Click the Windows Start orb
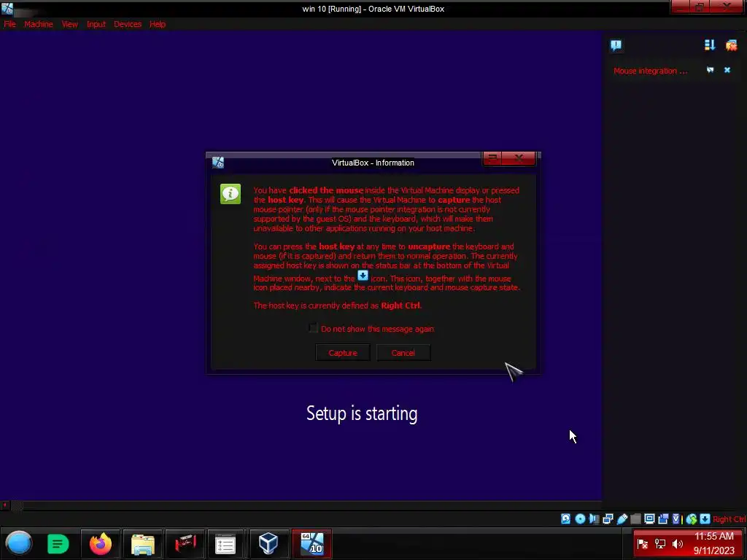The height and width of the screenshot is (560, 747). click(19, 543)
